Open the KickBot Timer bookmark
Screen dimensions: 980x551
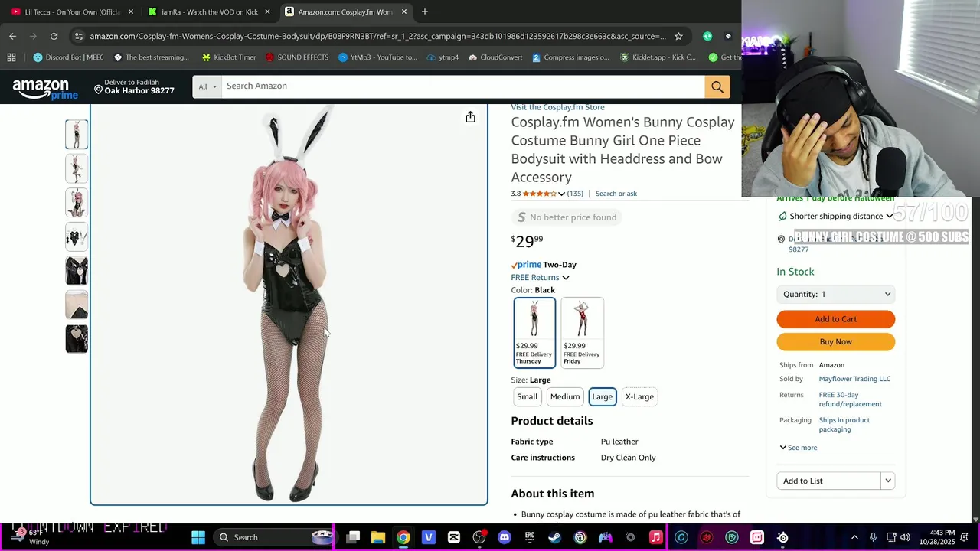point(229,57)
